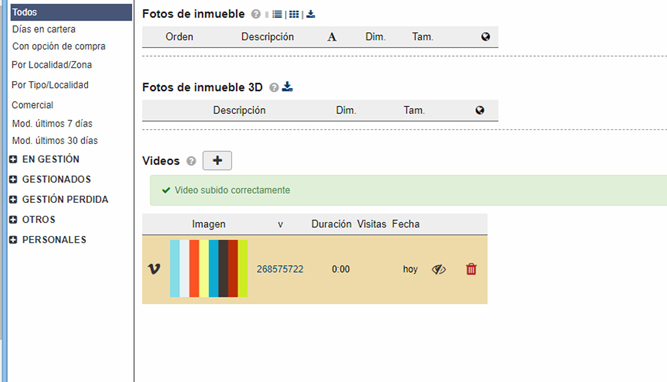Viewport: 667px width, 382px height.
Task: Switch photos to grid view icon
Action: tap(294, 14)
